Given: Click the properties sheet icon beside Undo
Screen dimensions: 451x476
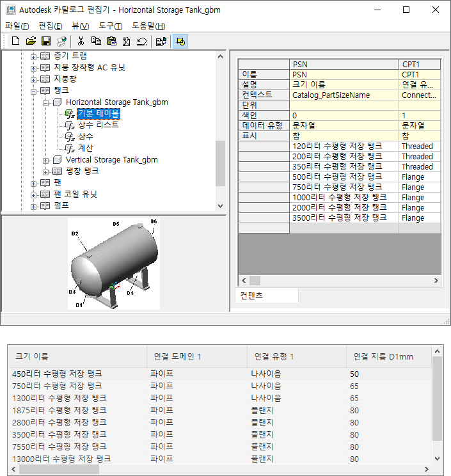Looking at the screenshot, I should (161, 42).
